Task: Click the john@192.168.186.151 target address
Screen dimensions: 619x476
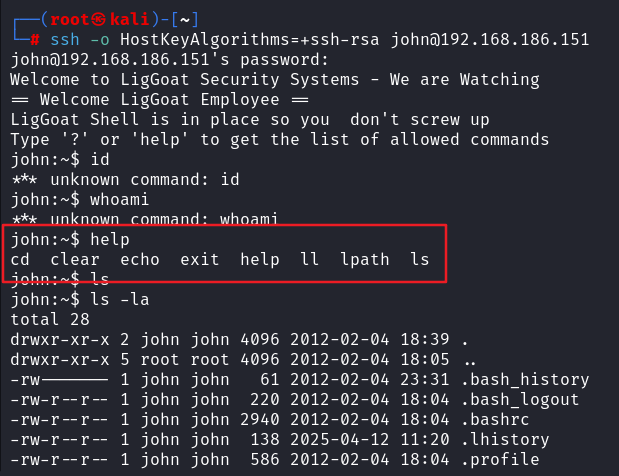Action: coord(490,39)
